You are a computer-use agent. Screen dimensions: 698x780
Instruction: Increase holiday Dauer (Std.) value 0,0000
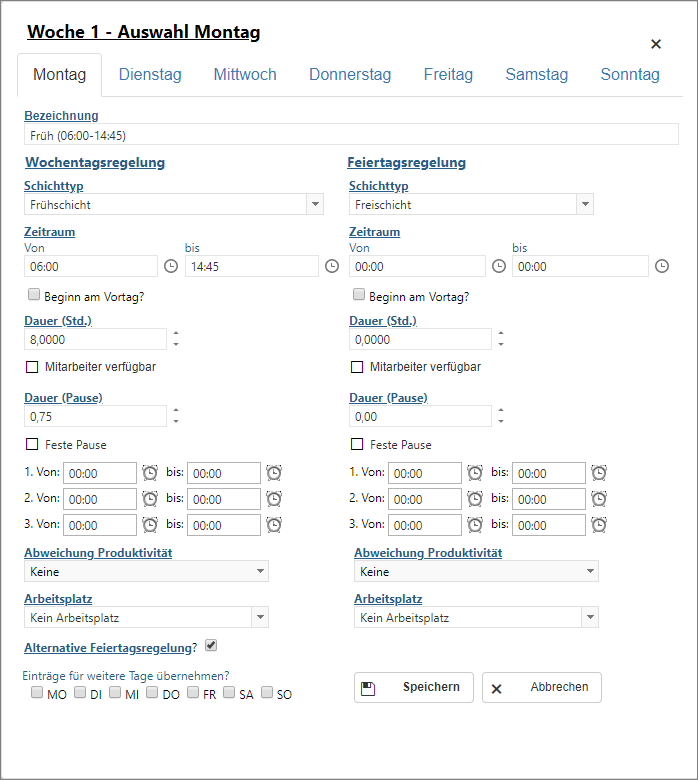point(501,333)
